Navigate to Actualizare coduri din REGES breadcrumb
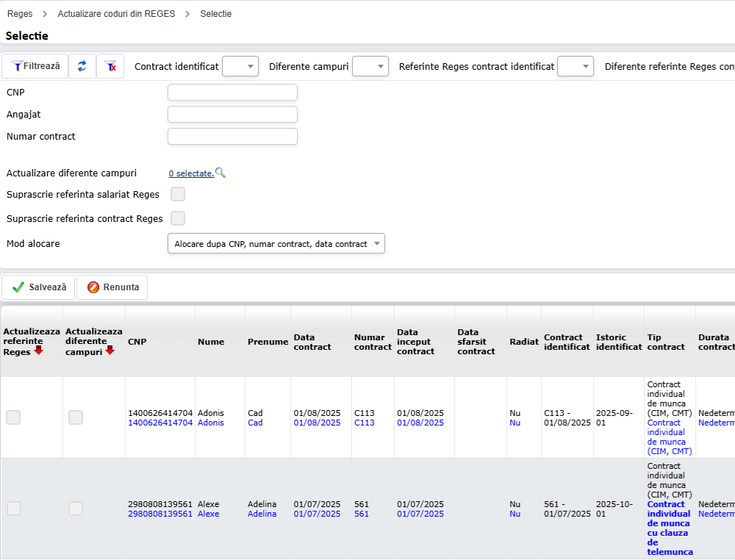 pyautogui.click(x=116, y=14)
